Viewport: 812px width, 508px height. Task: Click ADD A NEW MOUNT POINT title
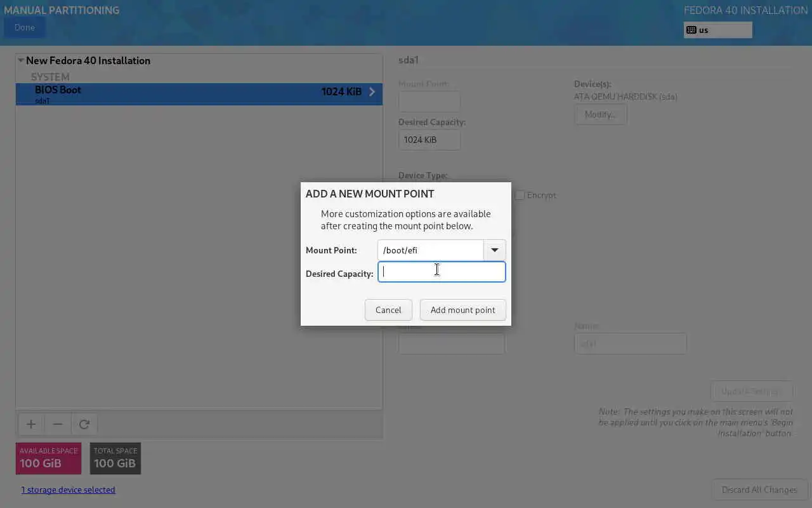coord(370,194)
